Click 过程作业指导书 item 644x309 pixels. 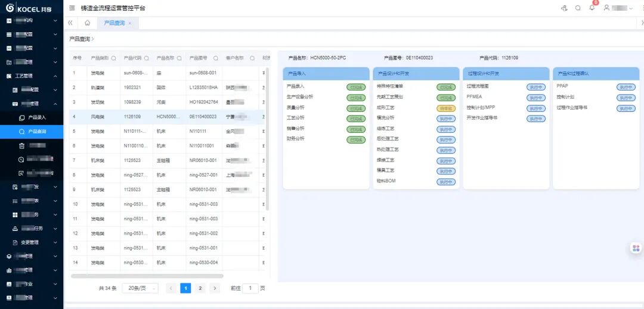coord(572,107)
